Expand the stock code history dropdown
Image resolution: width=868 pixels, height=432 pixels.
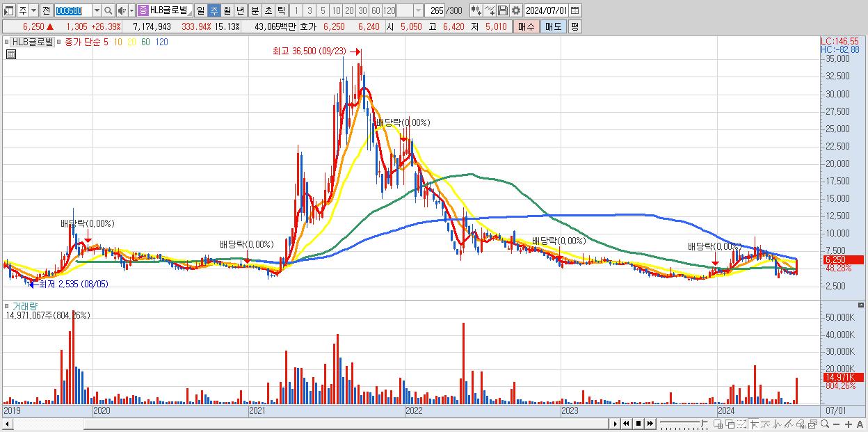[x=96, y=10]
